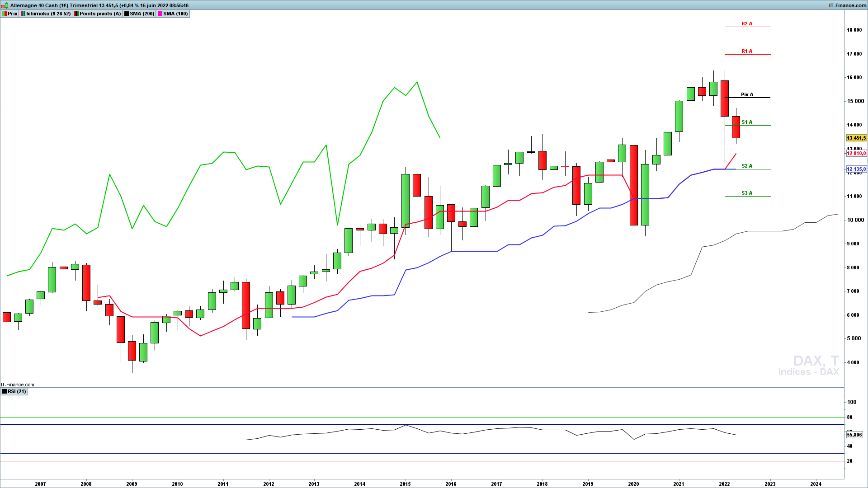The width and height of the screenshot is (868, 488).
Task: Click the S1 A support label
Action: [747, 122]
